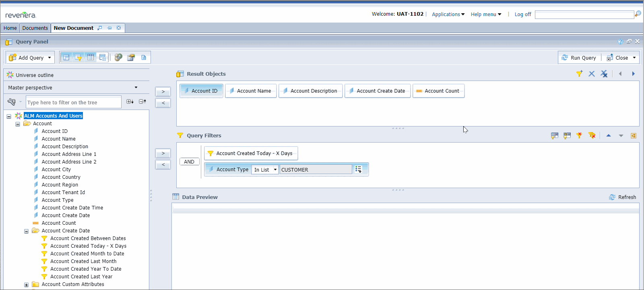Click Refresh icon in Data Preview
644x290 pixels.
click(612, 197)
